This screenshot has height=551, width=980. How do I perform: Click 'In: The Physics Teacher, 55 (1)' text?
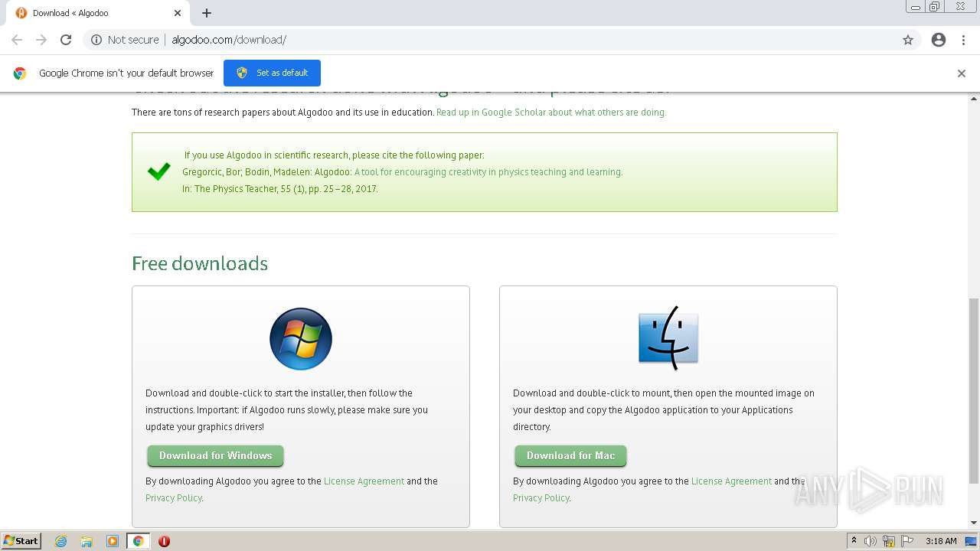(244, 189)
